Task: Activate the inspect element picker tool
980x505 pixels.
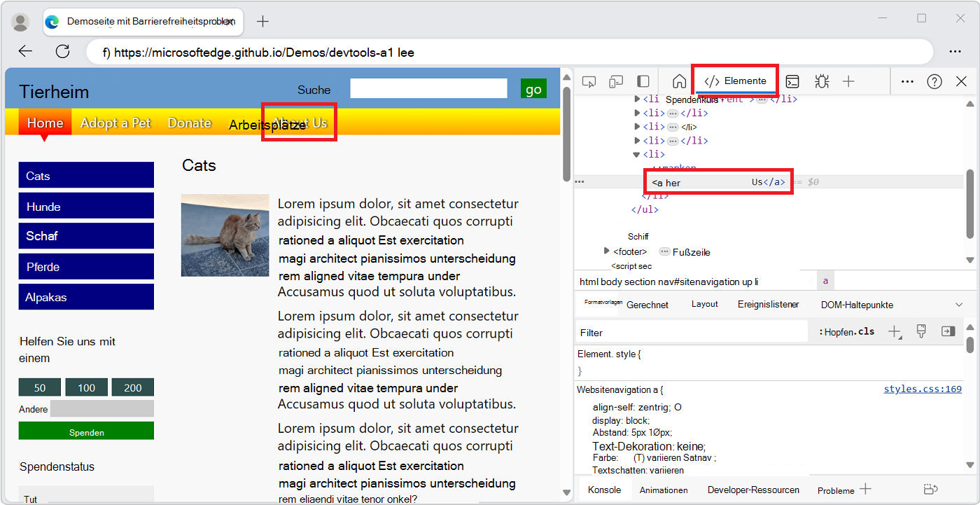Action: pos(589,81)
